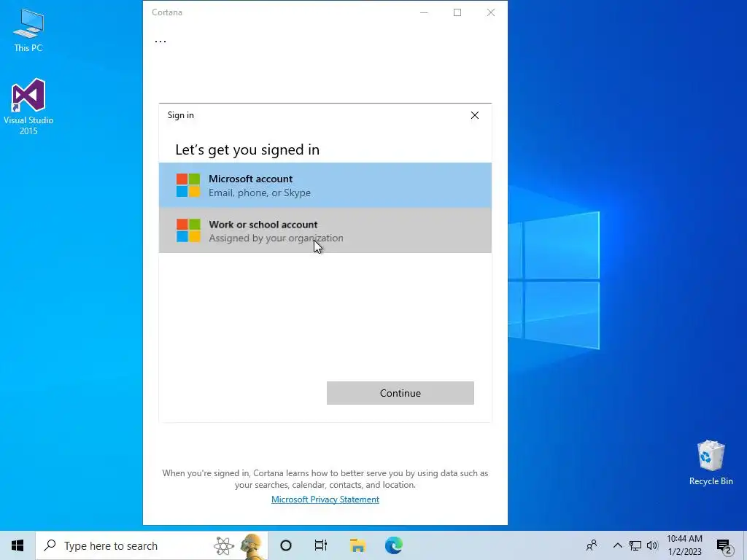Close the Cortana window
747x560 pixels.
pyautogui.click(x=491, y=12)
